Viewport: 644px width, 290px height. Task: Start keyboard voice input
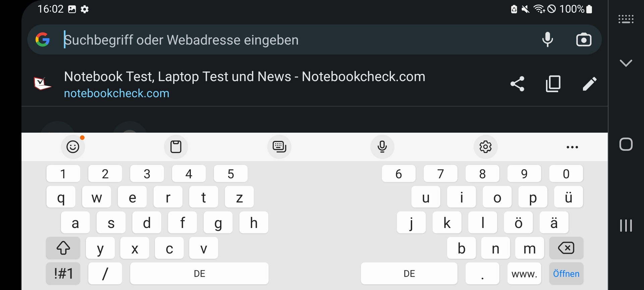pos(382,147)
